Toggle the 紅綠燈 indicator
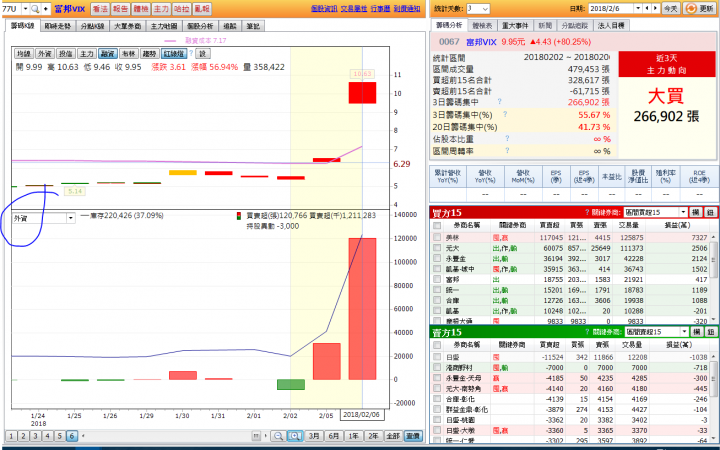The image size is (720, 450). click(x=174, y=54)
